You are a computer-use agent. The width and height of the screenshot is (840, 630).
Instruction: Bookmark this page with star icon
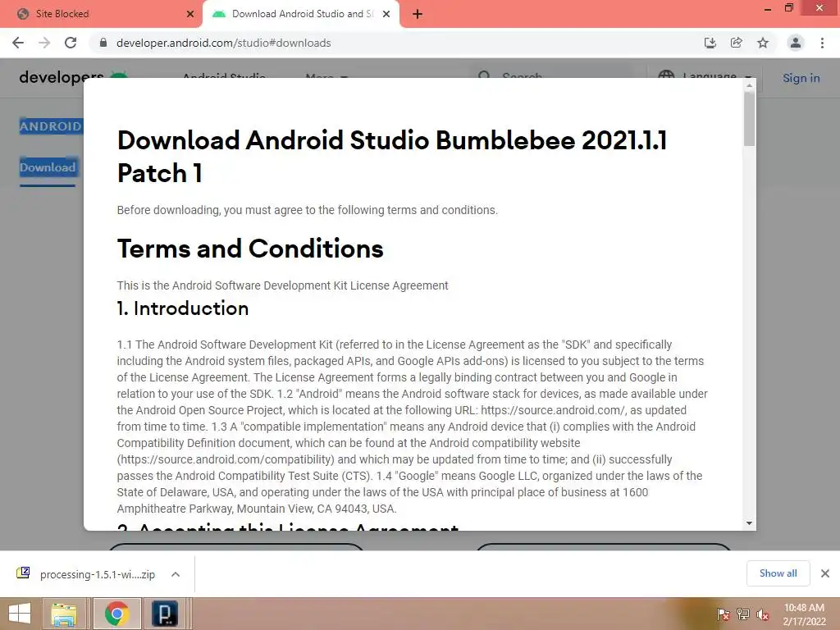(763, 43)
